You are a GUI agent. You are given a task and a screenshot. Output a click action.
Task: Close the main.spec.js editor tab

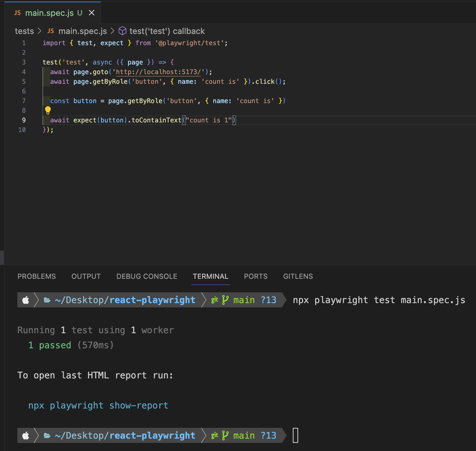[x=91, y=13]
